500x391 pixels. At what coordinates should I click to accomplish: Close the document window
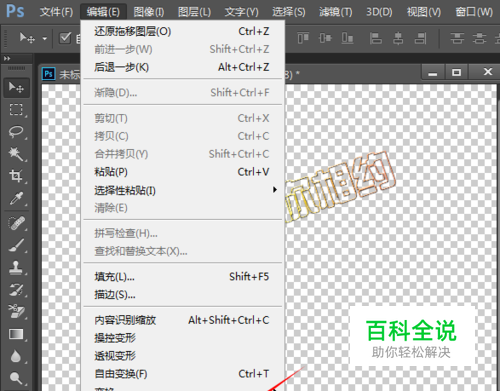pyautogui.click(x=488, y=72)
